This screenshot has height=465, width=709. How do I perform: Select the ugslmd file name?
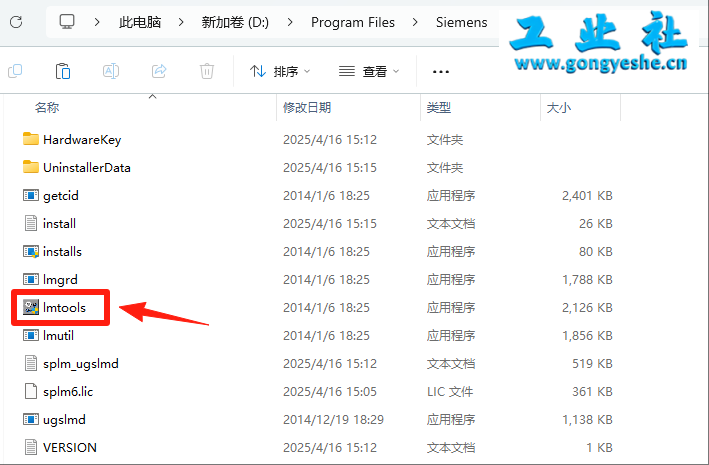pyautogui.click(x=64, y=420)
